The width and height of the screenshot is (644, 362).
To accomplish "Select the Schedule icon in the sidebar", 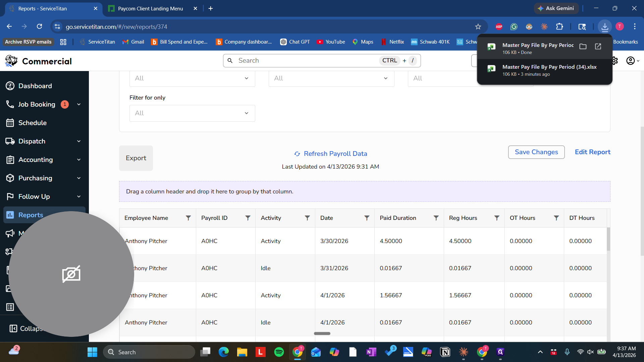I will (x=10, y=123).
